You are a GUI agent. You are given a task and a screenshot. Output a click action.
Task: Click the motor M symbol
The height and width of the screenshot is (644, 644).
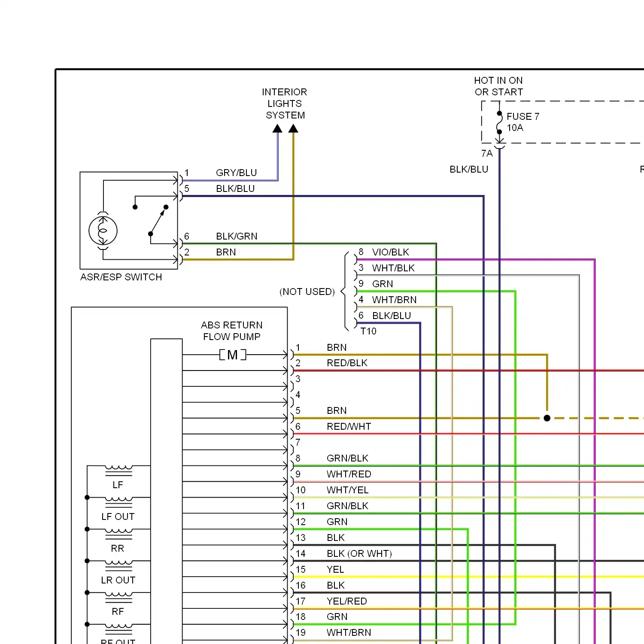pos(233,355)
